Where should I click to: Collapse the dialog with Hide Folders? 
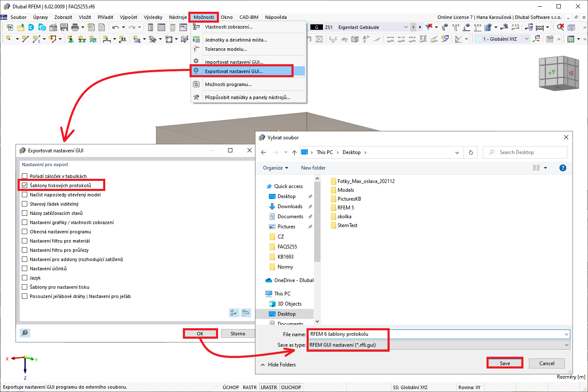pos(278,365)
